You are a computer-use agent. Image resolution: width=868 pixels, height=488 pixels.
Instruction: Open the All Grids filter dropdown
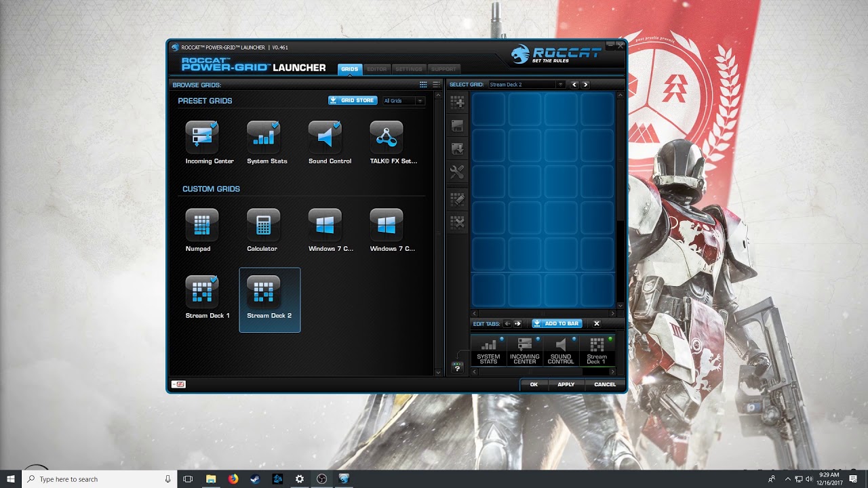pyautogui.click(x=403, y=101)
